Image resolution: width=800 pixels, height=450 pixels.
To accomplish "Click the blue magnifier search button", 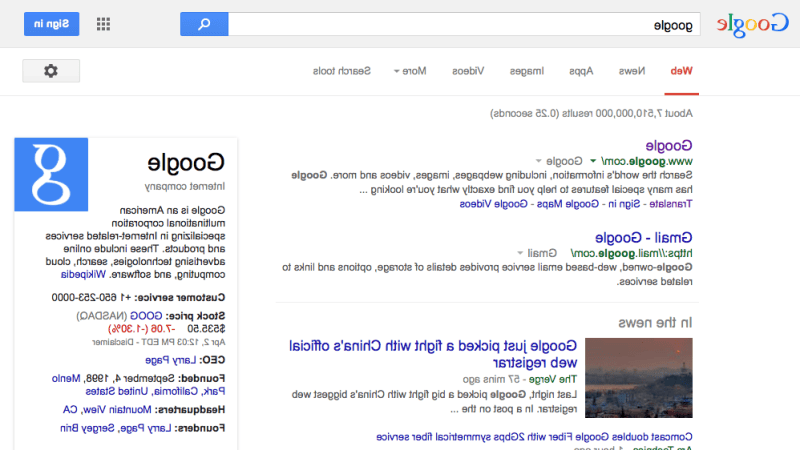I will 204,24.
